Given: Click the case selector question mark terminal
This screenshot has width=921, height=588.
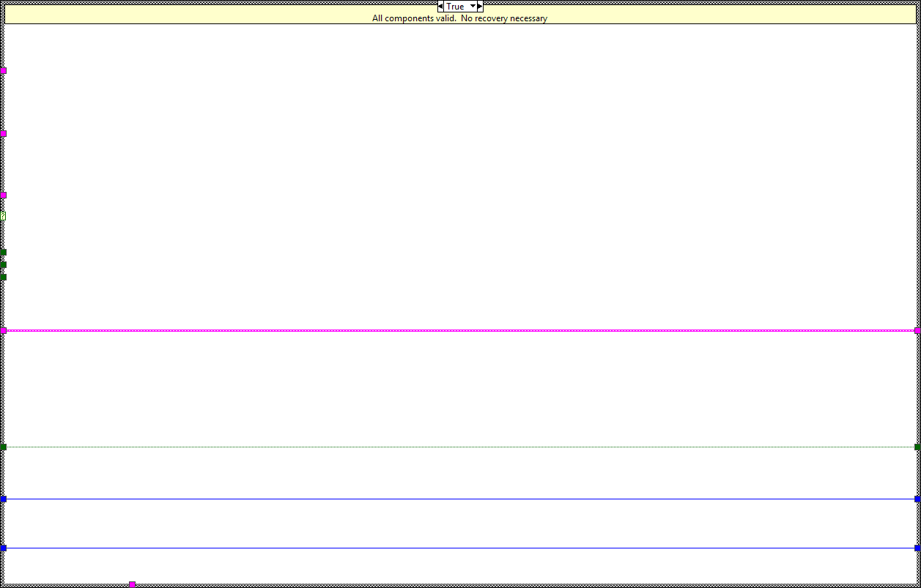Looking at the screenshot, I should tap(3, 217).
